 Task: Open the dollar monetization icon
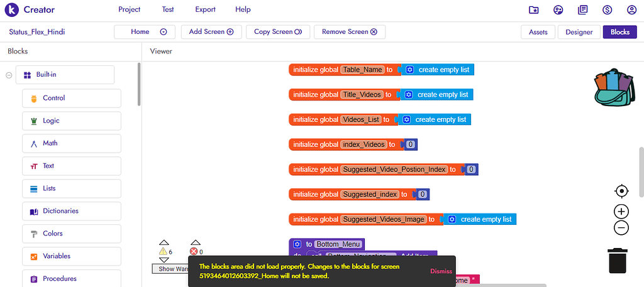pos(607,10)
